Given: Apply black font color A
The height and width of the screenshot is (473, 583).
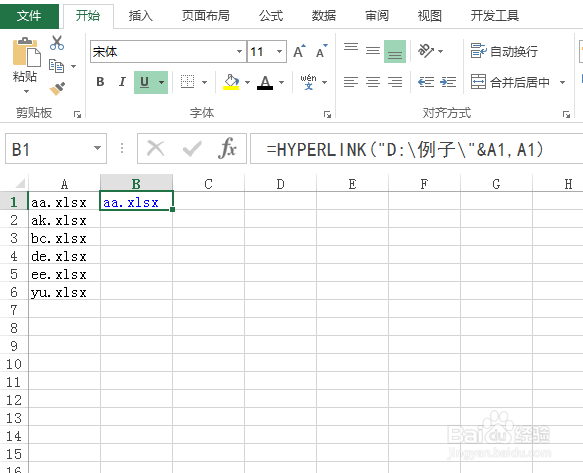Looking at the screenshot, I should (265, 82).
